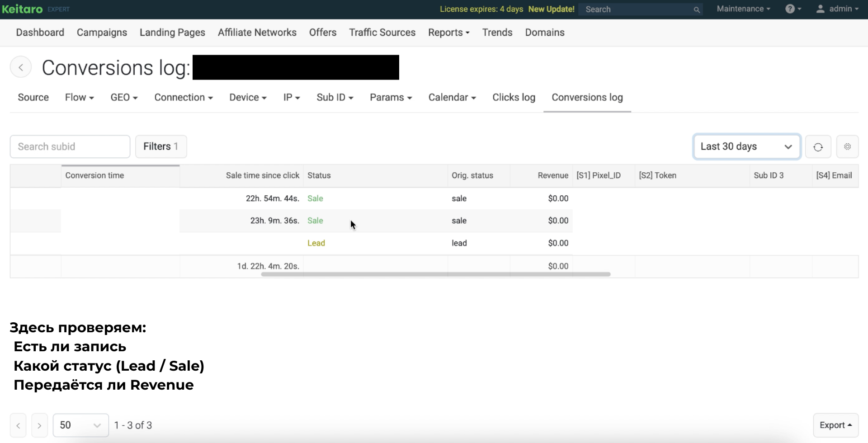The image size is (868, 443).
Task: Open the Maintenance dropdown
Action: (x=743, y=9)
